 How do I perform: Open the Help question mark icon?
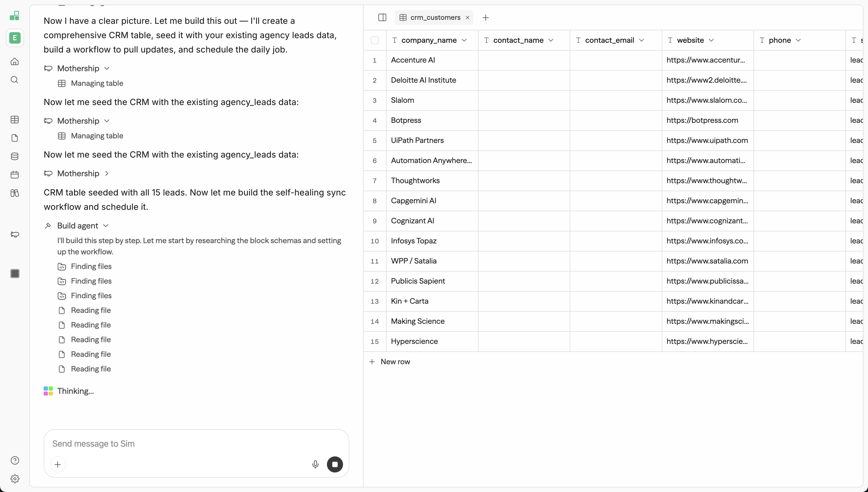tap(15, 461)
